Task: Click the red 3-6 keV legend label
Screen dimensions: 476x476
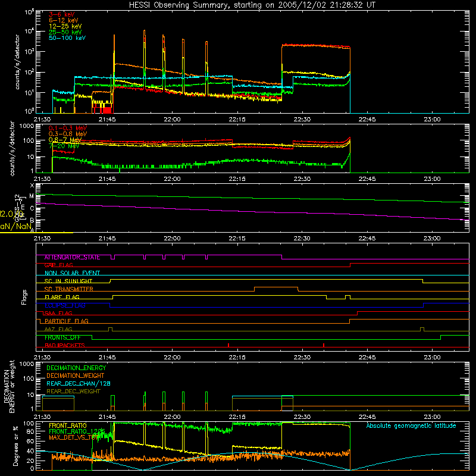Action: click(61, 14)
